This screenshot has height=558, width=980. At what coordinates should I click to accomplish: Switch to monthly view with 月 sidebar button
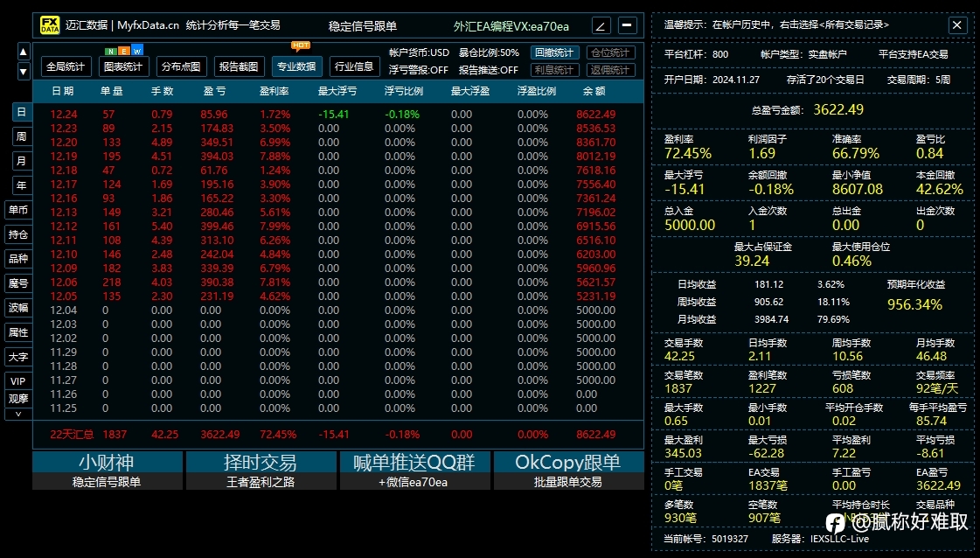[x=21, y=161]
